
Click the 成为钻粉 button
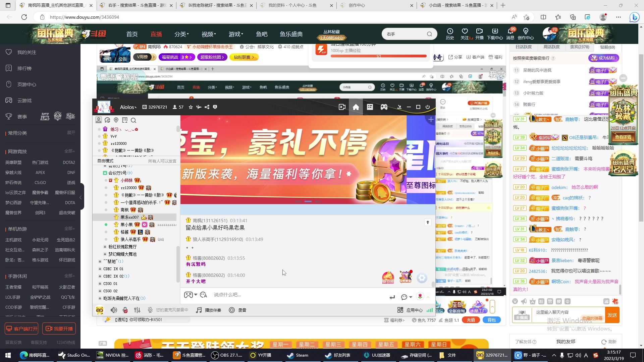604,58
